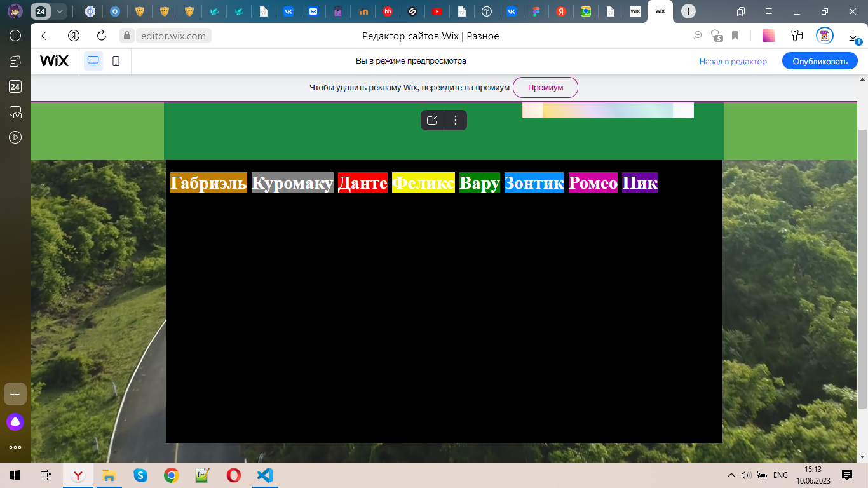Viewport: 868px width, 488px height.
Task: Click the Назад в редактор link
Action: pyautogui.click(x=733, y=62)
